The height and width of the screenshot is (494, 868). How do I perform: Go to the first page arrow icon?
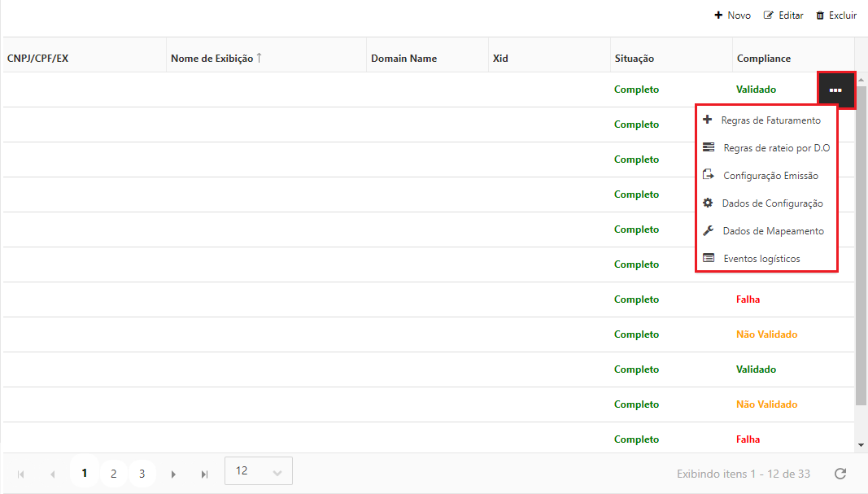pos(20,474)
